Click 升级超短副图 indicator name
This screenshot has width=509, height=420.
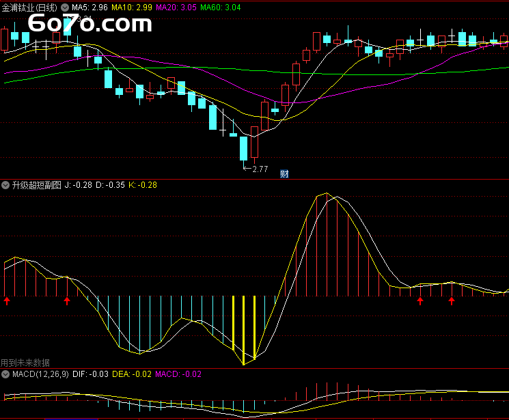coord(37,185)
